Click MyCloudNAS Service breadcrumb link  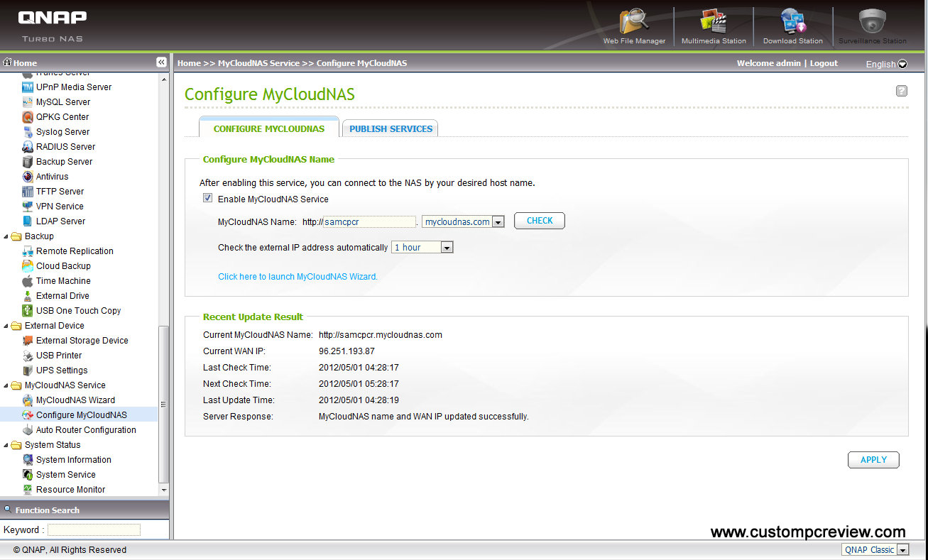point(258,63)
